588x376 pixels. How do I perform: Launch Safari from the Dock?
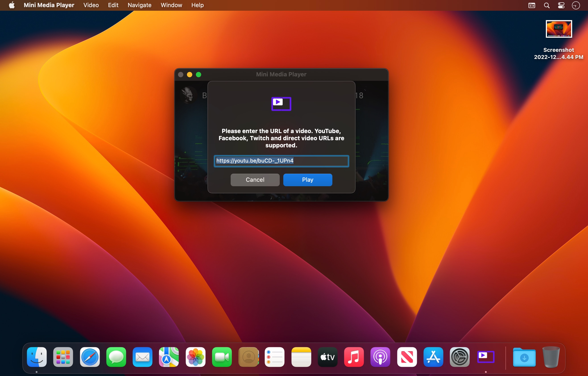tap(90, 357)
